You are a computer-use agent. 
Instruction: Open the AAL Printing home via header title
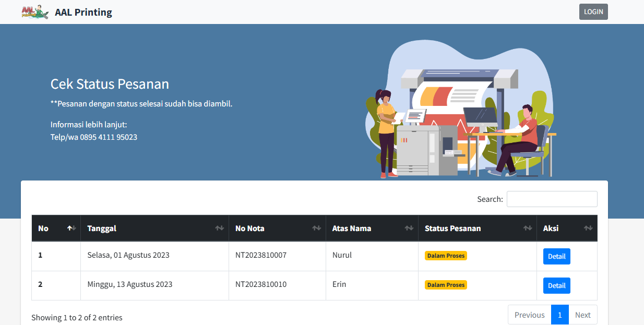[83, 11]
